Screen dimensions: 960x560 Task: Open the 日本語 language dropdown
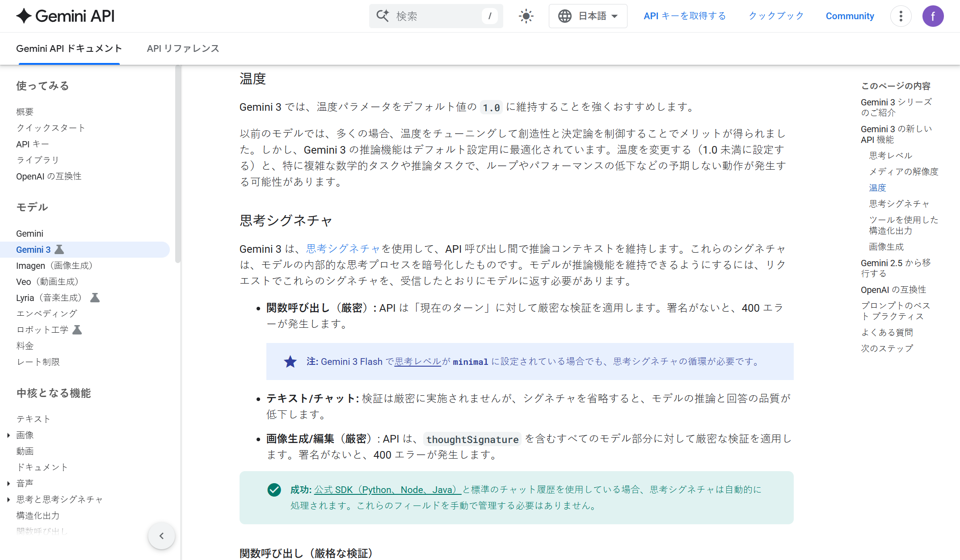pyautogui.click(x=588, y=16)
